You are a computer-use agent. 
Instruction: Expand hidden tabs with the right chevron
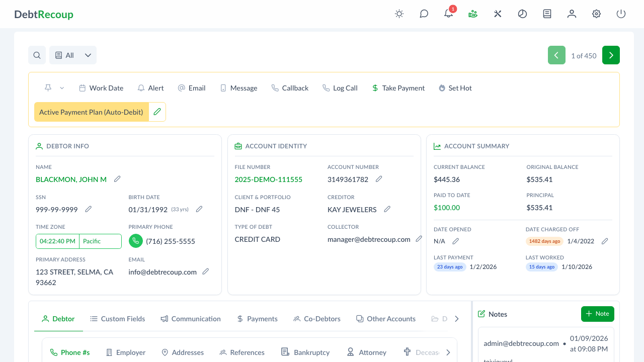point(457,318)
